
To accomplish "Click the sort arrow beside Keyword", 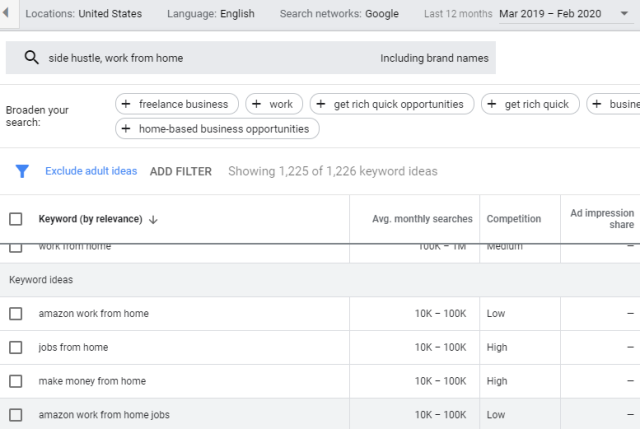I will pos(153,219).
